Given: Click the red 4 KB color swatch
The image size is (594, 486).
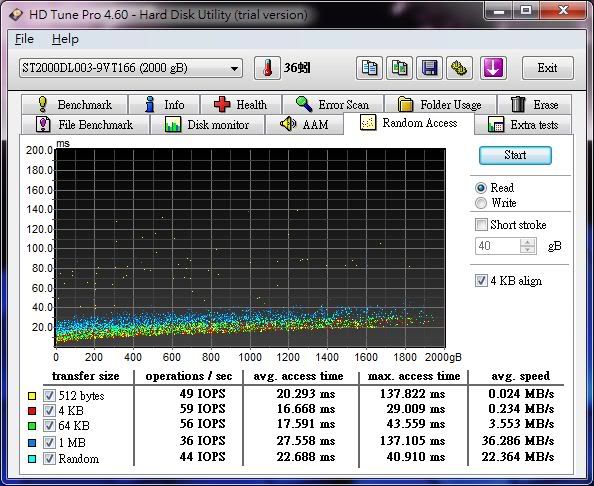Looking at the screenshot, I should click(x=32, y=411).
